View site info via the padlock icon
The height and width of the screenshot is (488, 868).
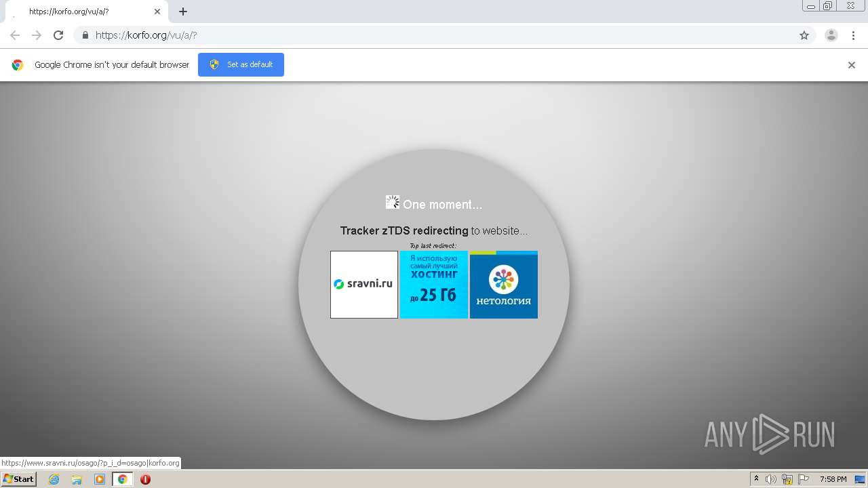(x=85, y=35)
